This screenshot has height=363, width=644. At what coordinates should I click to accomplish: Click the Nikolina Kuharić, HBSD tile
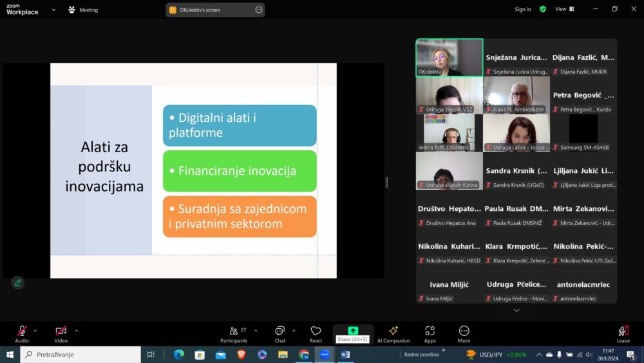[x=450, y=247]
